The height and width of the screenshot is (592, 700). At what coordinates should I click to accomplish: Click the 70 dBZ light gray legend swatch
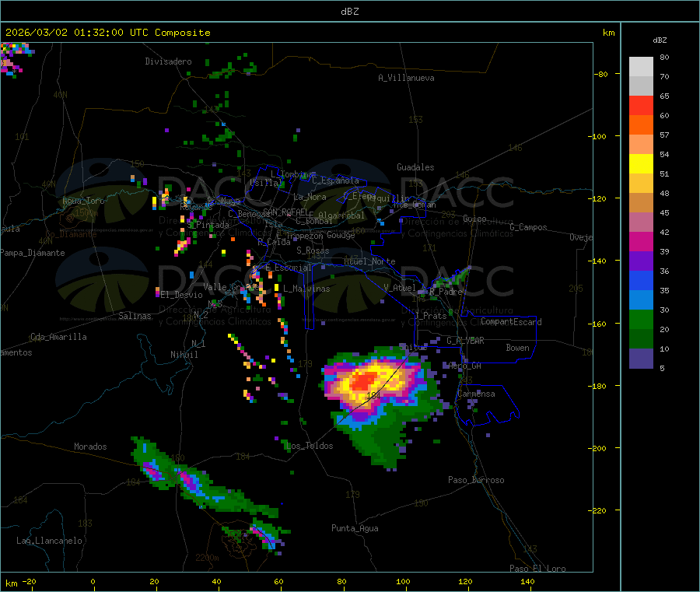point(641,67)
